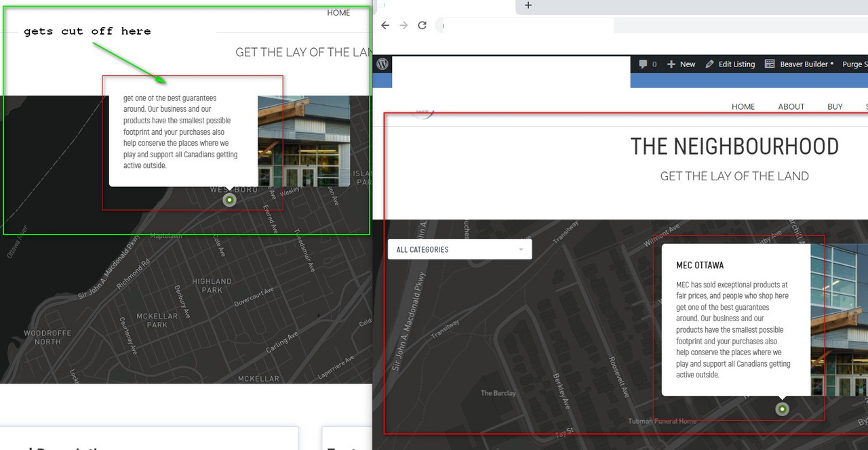Go to HOME in right site navigation

(x=743, y=106)
